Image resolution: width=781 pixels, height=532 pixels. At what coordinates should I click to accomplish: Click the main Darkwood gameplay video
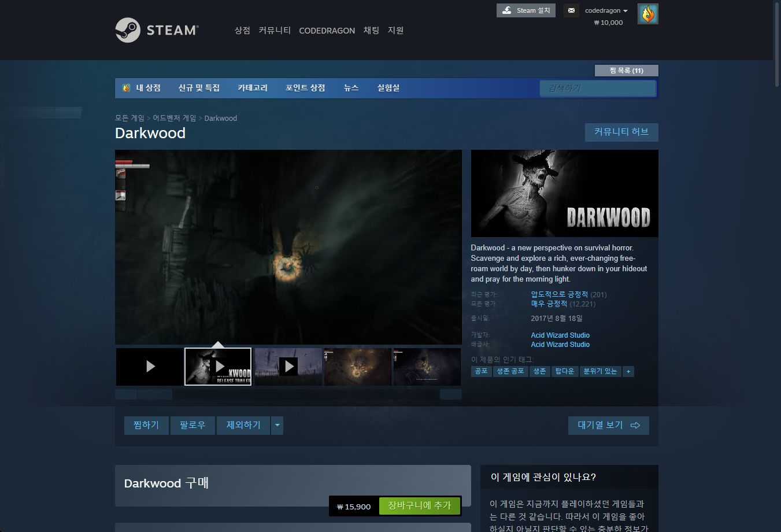(288, 247)
